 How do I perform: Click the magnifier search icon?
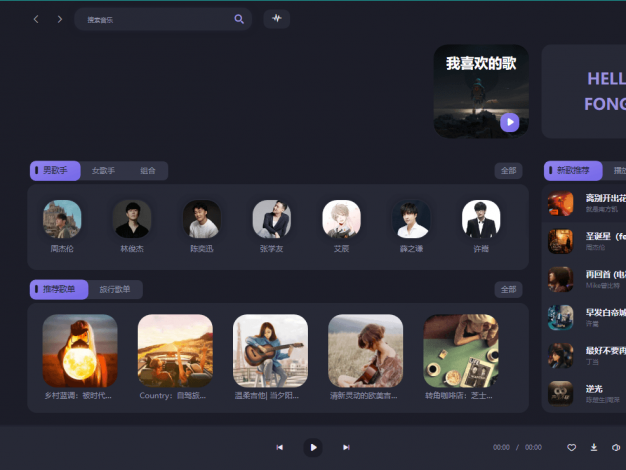coord(239,19)
